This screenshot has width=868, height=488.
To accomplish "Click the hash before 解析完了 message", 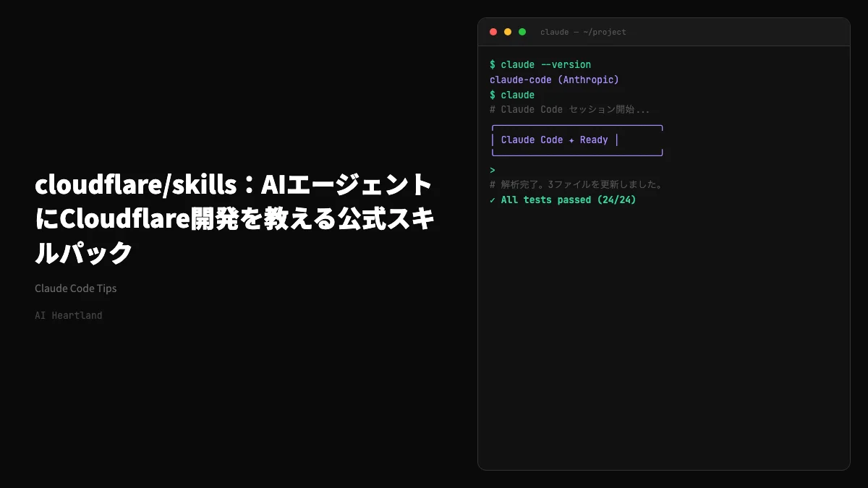I will tap(493, 184).
